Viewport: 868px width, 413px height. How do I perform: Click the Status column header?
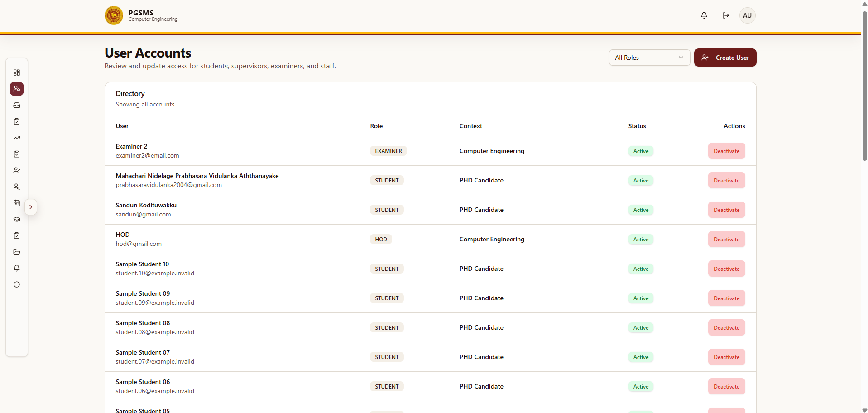pyautogui.click(x=637, y=126)
